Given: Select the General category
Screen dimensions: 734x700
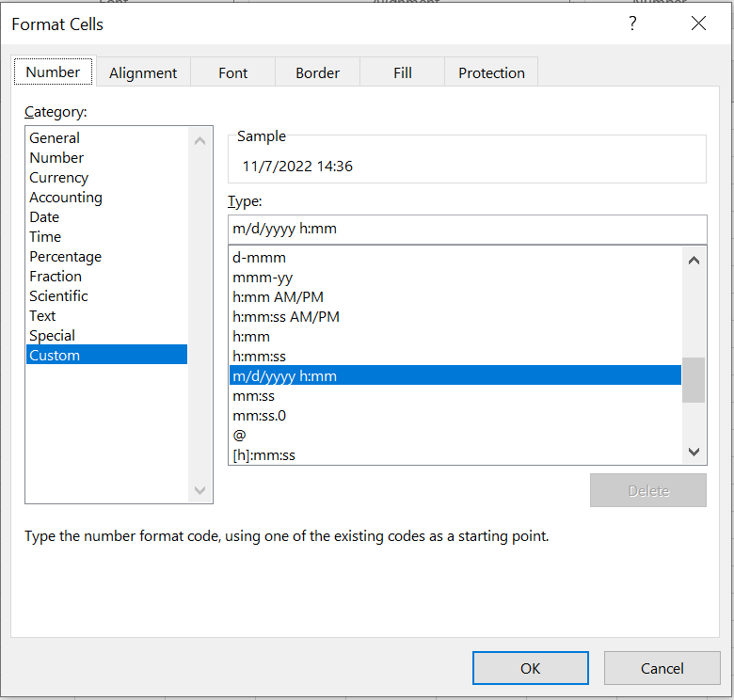Looking at the screenshot, I should [x=55, y=138].
